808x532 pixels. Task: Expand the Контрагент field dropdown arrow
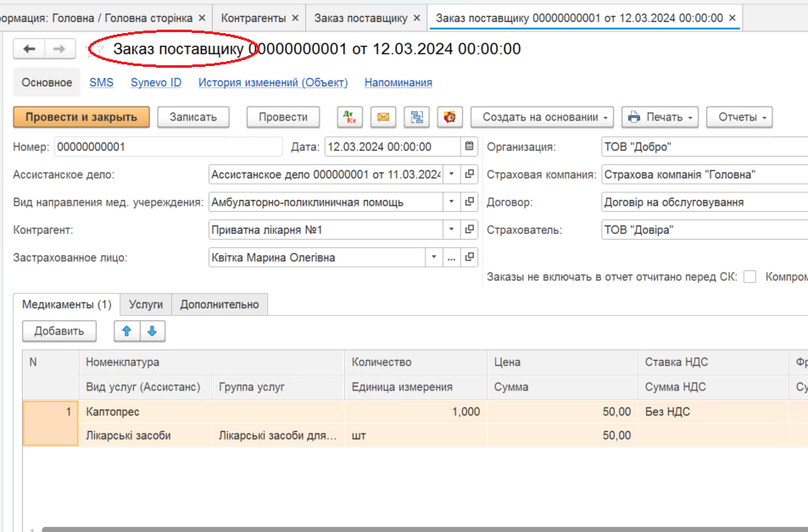point(452,230)
